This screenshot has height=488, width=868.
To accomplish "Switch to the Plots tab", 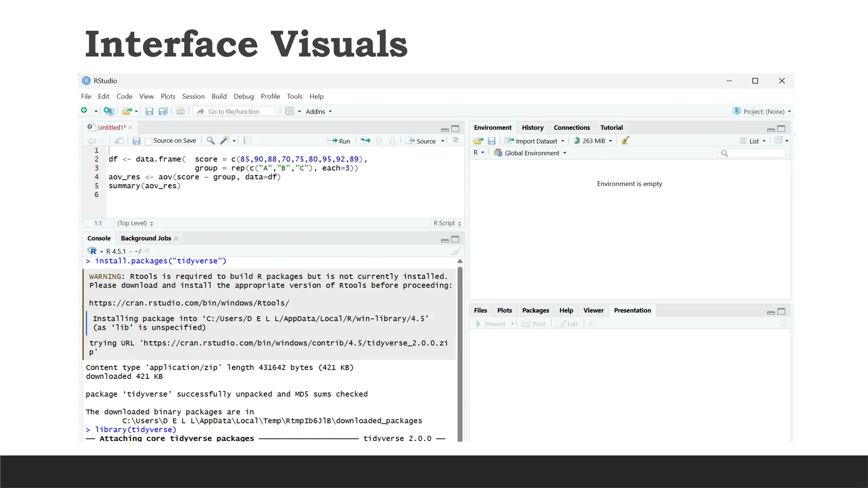I will coord(504,311).
